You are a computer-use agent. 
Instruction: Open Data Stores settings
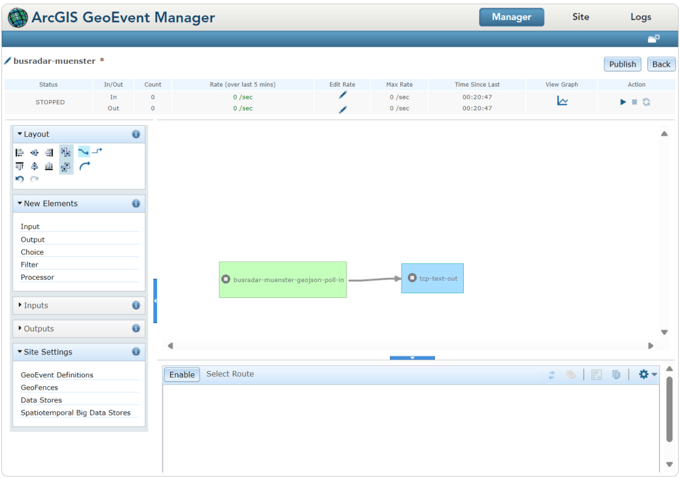click(x=41, y=400)
